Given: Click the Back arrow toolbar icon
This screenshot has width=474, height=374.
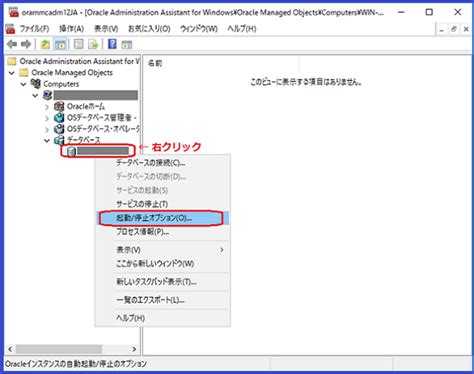Looking at the screenshot, I should [12, 44].
